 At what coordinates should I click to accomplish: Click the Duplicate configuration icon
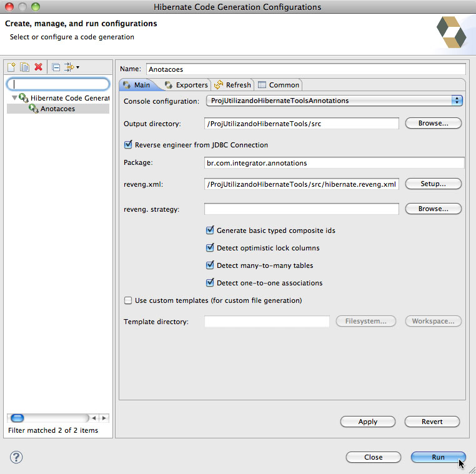(24, 67)
